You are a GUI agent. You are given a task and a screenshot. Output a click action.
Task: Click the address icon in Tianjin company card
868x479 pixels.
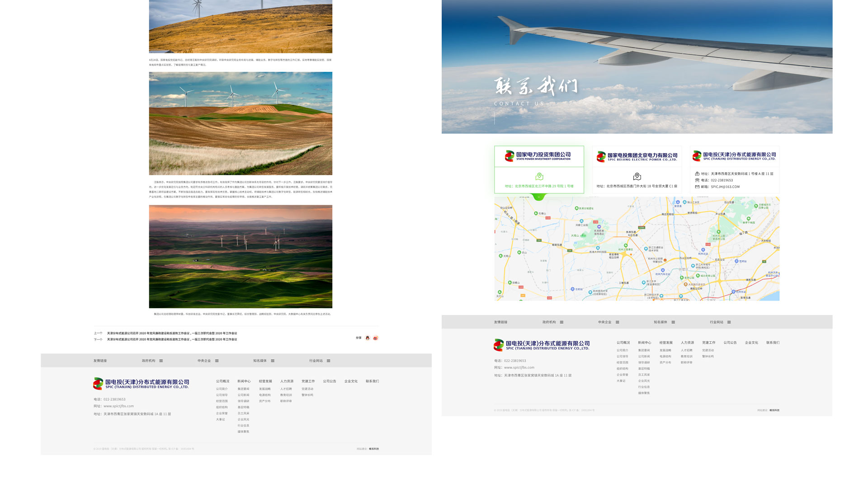[697, 174]
